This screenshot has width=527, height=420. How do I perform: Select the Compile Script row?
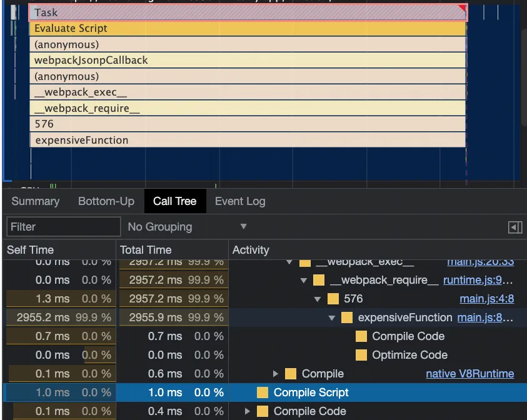click(265, 392)
